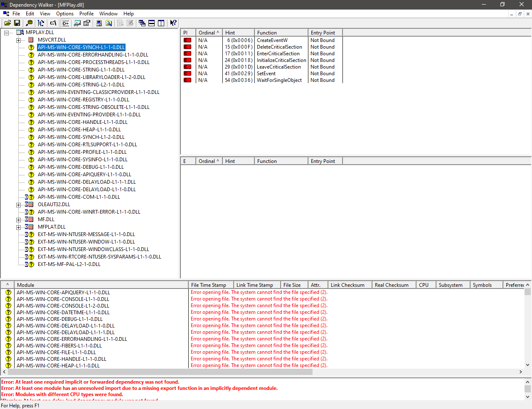The height and width of the screenshot is (409, 532).
Task: Open the Profile menu
Action: tap(86, 14)
